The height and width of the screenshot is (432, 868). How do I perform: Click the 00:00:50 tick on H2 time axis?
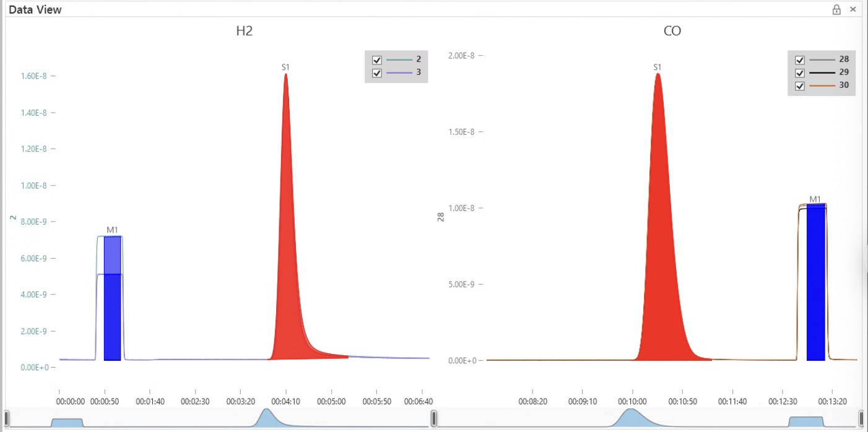tap(105, 401)
